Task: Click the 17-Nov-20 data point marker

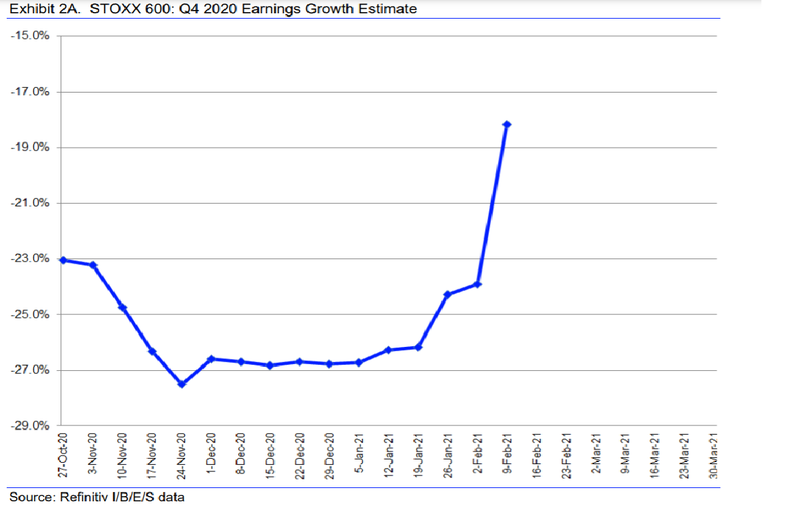Action: click(x=152, y=351)
